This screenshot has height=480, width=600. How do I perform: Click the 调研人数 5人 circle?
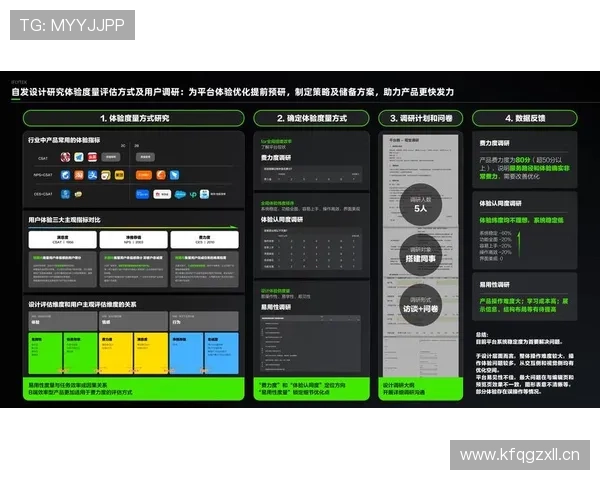tap(421, 204)
